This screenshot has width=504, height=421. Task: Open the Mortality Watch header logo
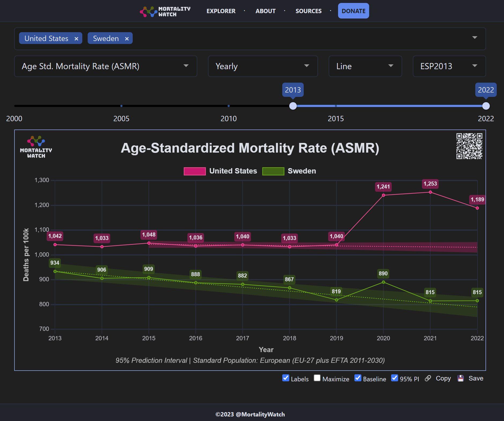click(x=165, y=12)
